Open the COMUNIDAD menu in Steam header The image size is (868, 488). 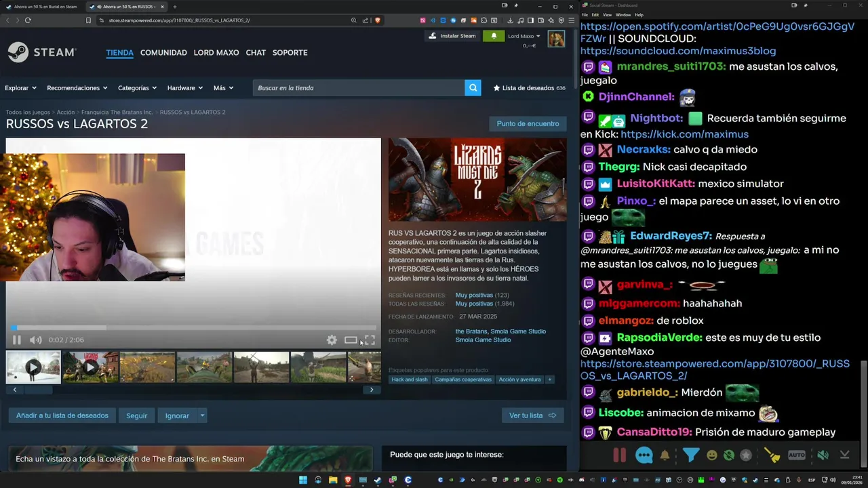(x=163, y=53)
